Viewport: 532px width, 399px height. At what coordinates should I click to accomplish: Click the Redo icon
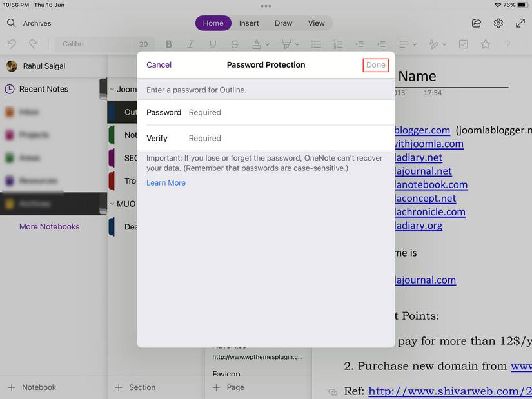pyautogui.click(x=33, y=44)
